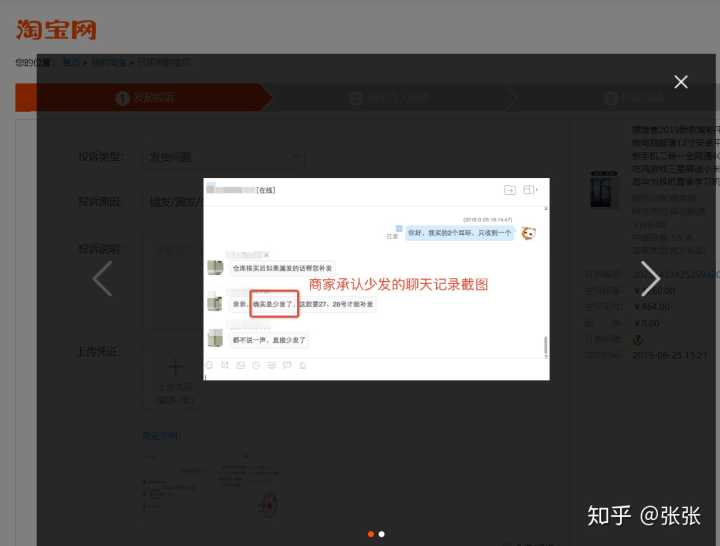720x546 pixels.
Task: Click the split-panel icon in chat header
Action: (x=530, y=190)
